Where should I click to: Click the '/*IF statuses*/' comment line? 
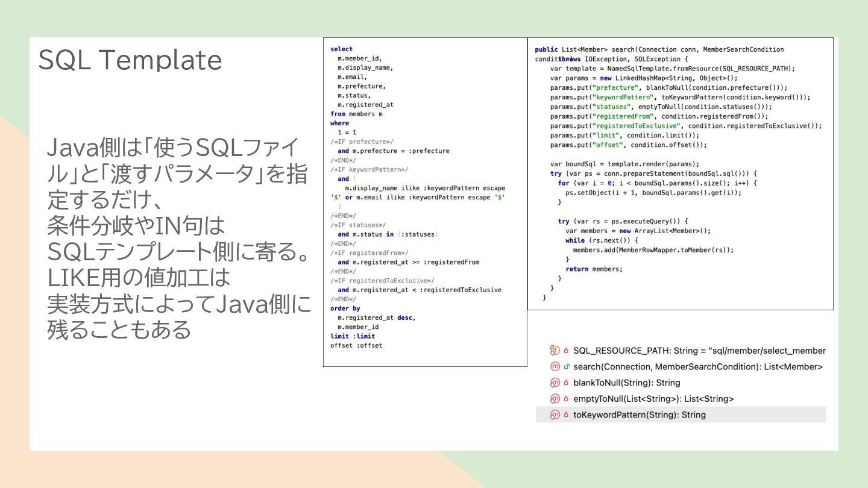coord(358,225)
